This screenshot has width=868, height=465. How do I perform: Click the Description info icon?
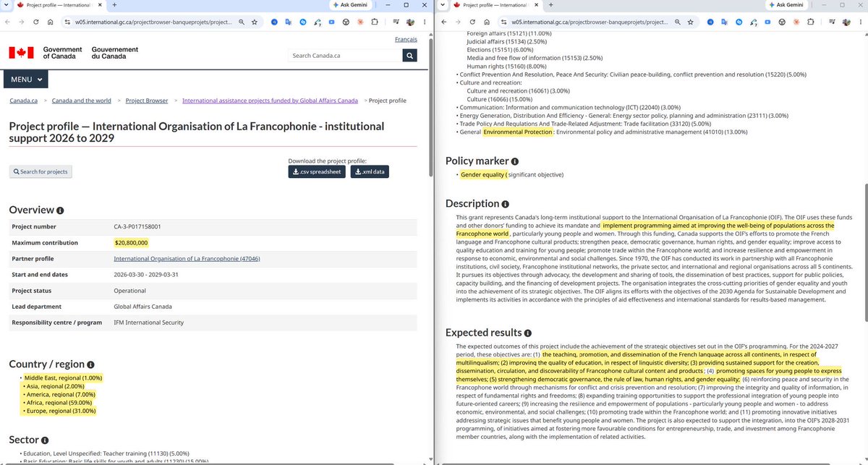506,204
